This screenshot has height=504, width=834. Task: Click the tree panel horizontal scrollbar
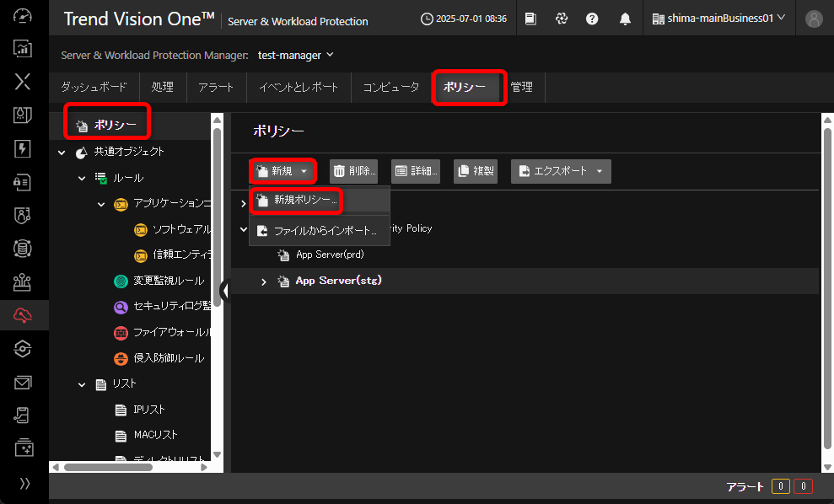pyautogui.click(x=108, y=467)
